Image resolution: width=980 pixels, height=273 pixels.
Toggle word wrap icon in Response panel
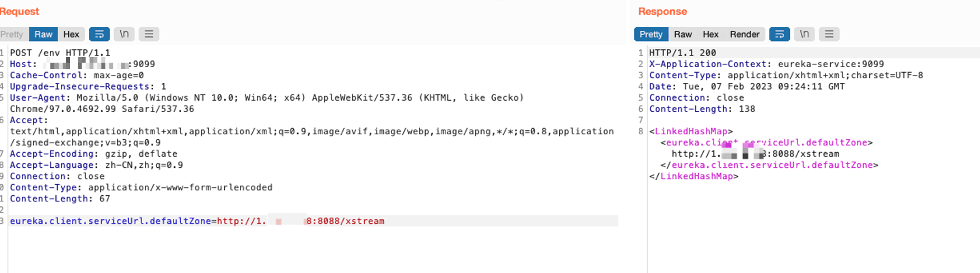click(779, 34)
